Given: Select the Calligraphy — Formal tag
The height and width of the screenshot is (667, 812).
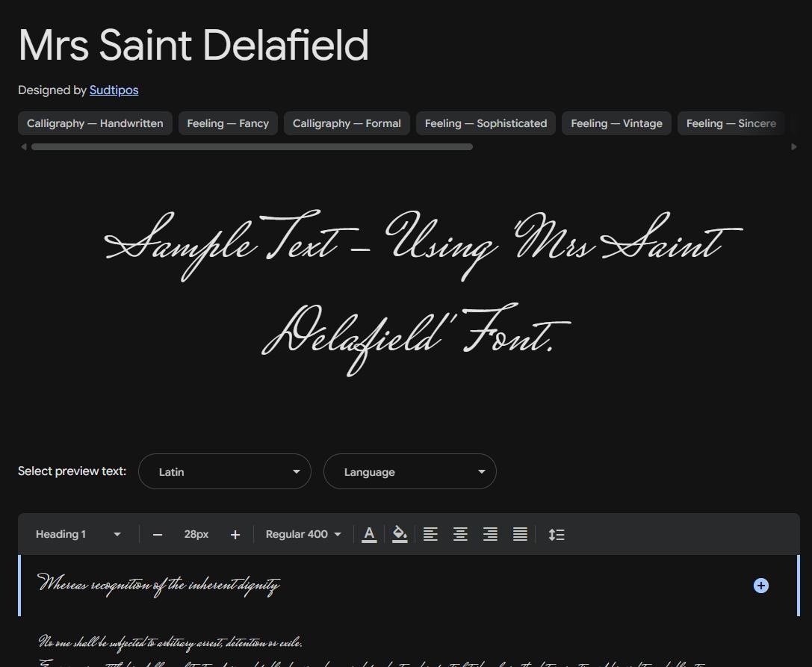Looking at the screenshot, I should tap(347, 123).
